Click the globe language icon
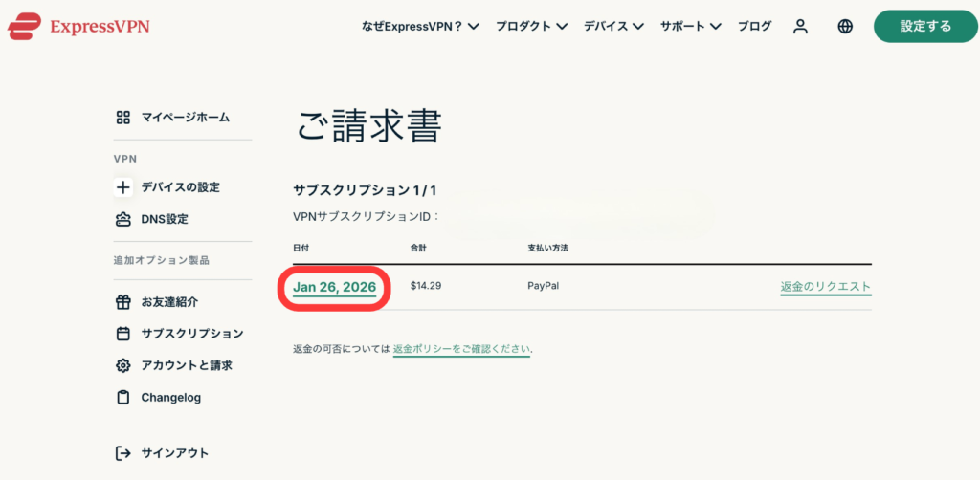 point(845,27)
